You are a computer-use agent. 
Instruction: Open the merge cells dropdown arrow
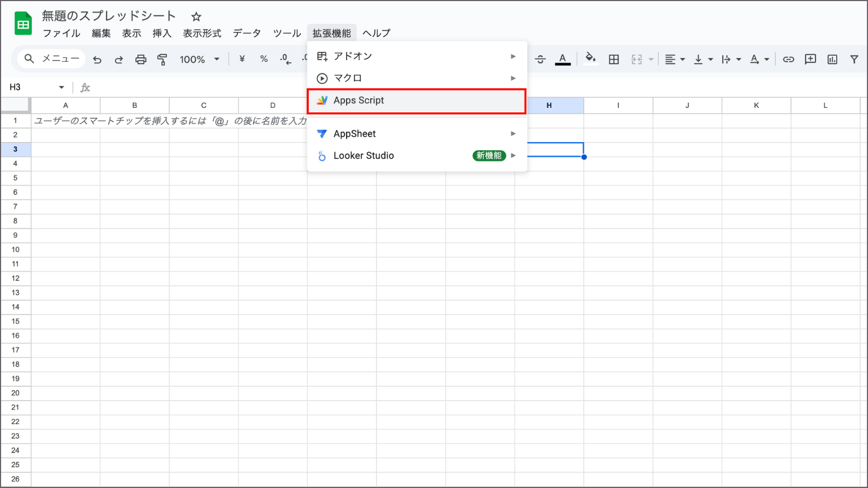point(651,59)
